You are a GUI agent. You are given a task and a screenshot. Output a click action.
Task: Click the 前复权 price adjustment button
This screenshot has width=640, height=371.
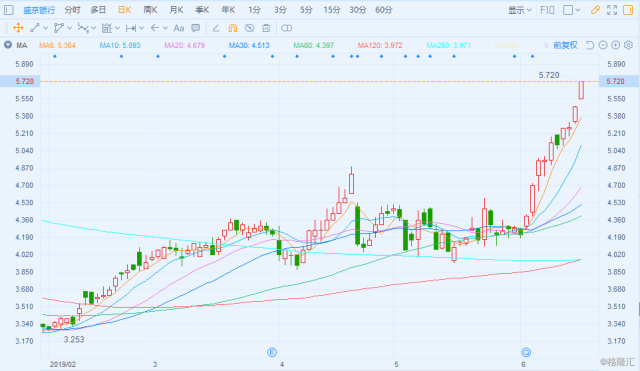point(565,45)
